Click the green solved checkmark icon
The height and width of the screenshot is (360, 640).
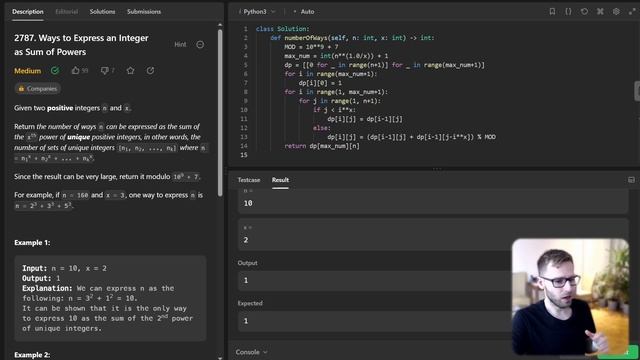click(x=55, y=71)
